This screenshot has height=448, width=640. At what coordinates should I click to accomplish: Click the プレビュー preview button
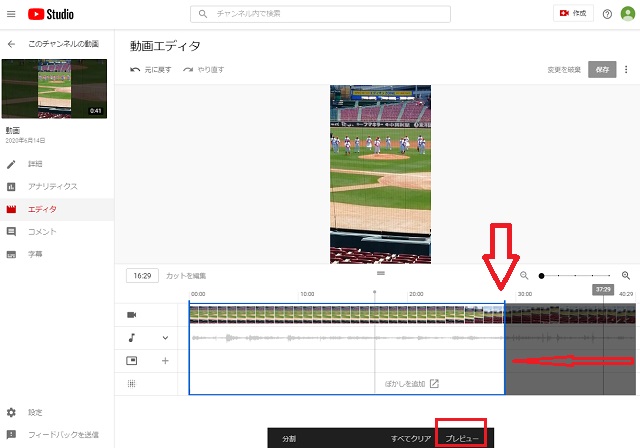click(461, 439)
